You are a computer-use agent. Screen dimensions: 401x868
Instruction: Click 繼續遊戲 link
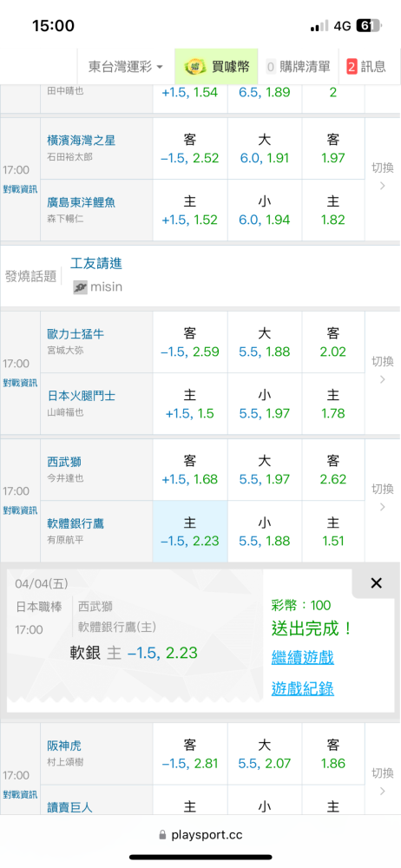302,658
